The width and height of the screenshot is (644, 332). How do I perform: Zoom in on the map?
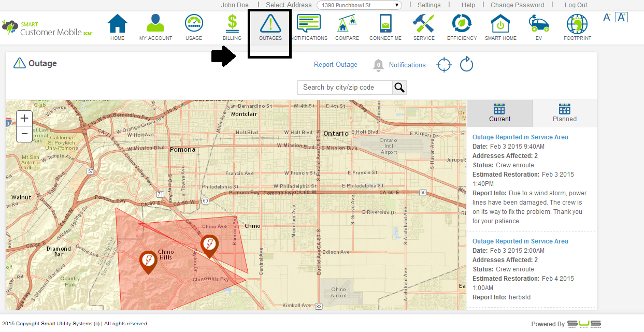[24, 118]
